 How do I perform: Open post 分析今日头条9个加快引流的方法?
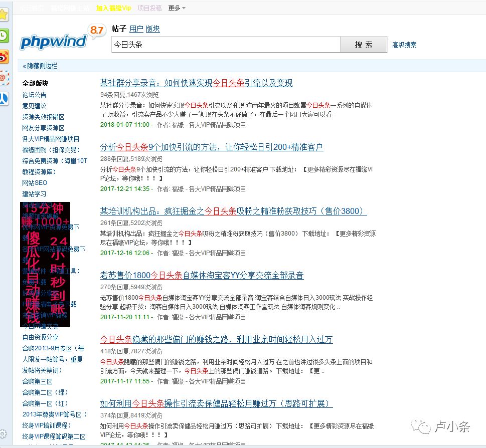211,147
